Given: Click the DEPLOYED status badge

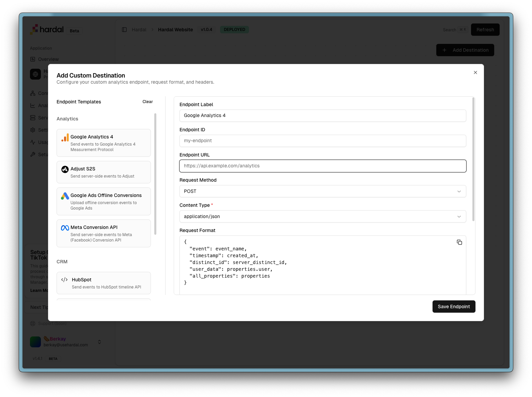Looking at the screenshot, I should tap(234, 30).
